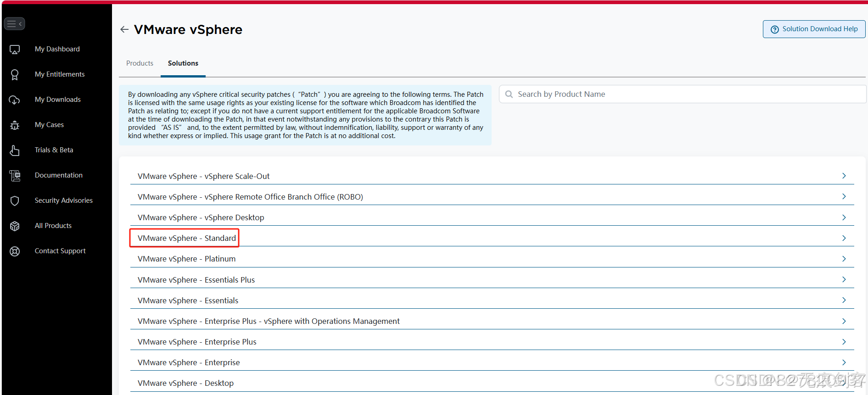Select the Solutions tab
Screen dimensions: 868x395
tap(183, 63)
